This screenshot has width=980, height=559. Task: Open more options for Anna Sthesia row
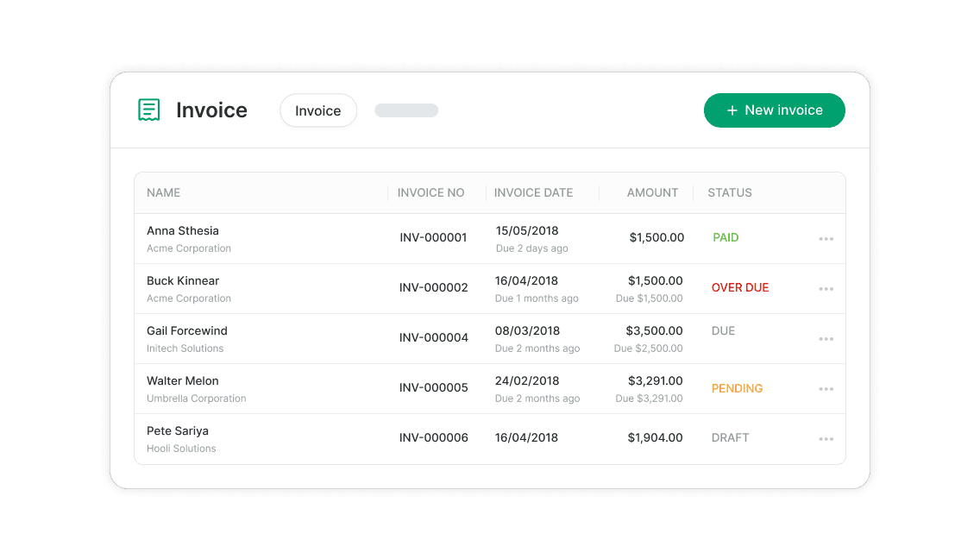coord(826,239)
